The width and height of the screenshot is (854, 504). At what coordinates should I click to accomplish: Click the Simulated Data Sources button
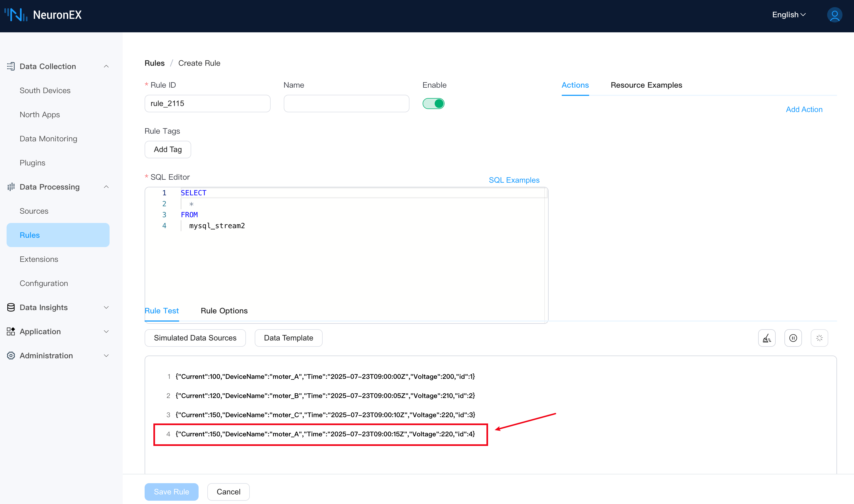195,338
